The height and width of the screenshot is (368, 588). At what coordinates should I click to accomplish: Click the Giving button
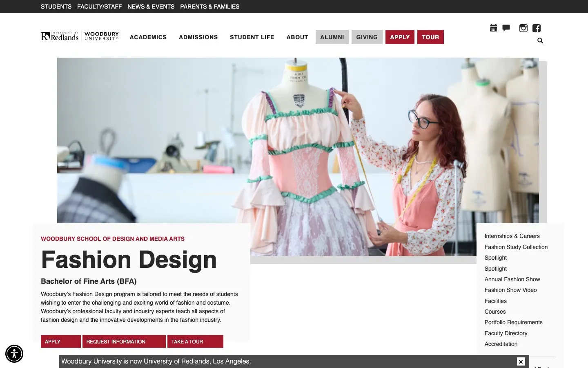coord(367,37)
